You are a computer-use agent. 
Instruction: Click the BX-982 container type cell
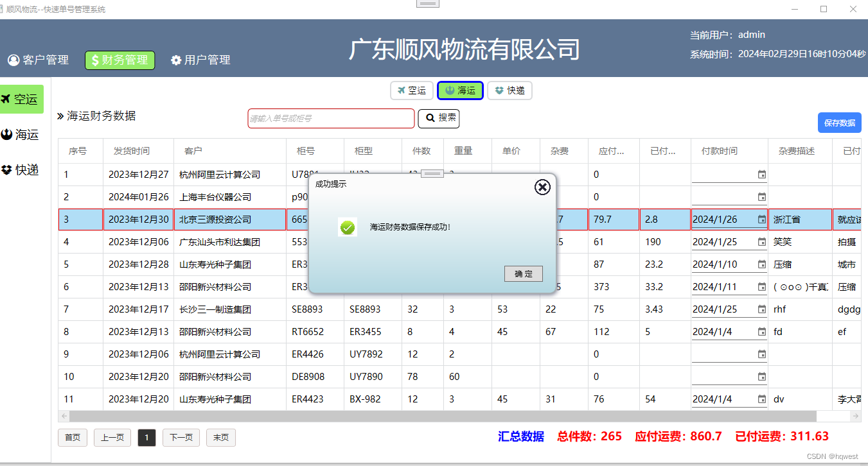tap(373, 399)
